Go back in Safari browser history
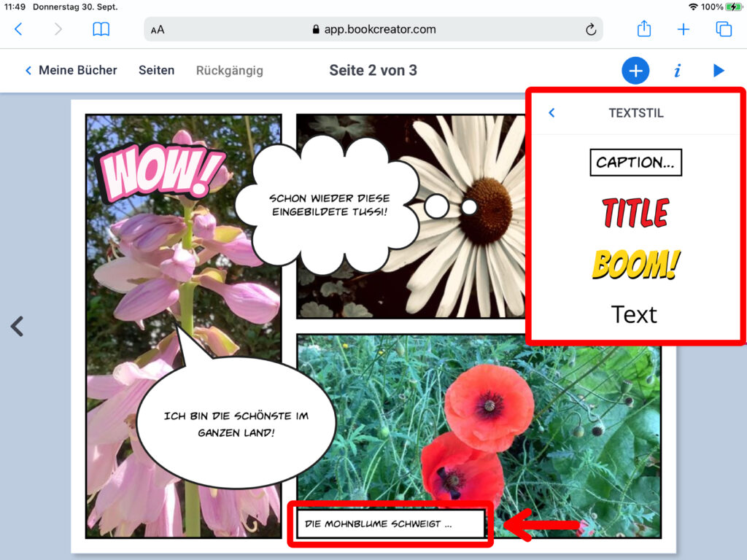This screenshot has height=560, width=747. click(x=19, y=29)
